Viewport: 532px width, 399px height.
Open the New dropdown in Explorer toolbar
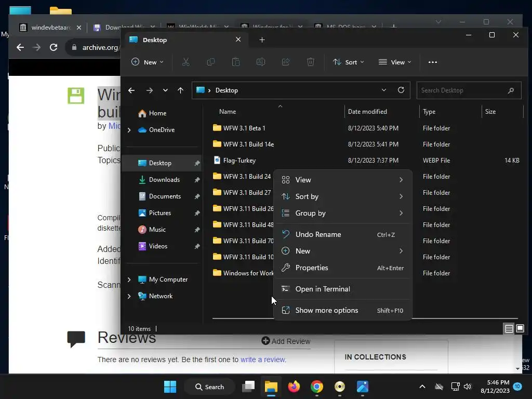click(148, 62)
